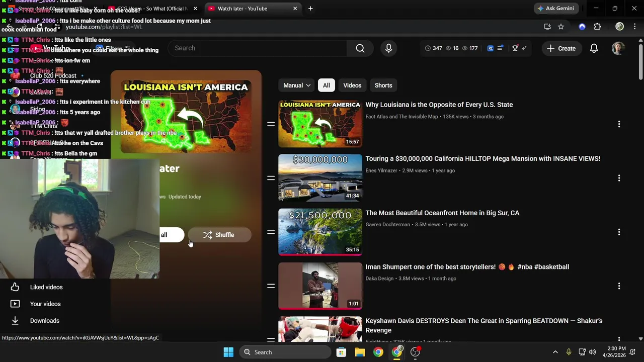644x362 pixels.
Task: Click the Louisiana Isn't America list thumbnail
Action: [x=320, y=124]
